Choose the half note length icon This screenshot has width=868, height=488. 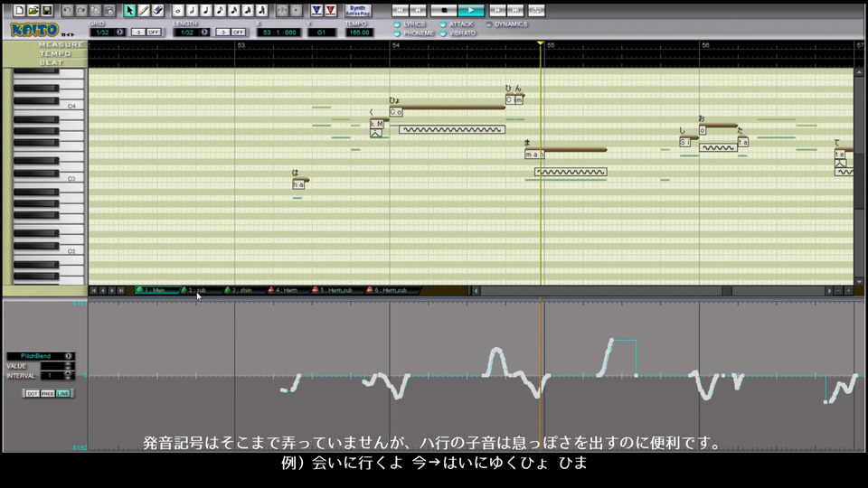pos(192,11)
